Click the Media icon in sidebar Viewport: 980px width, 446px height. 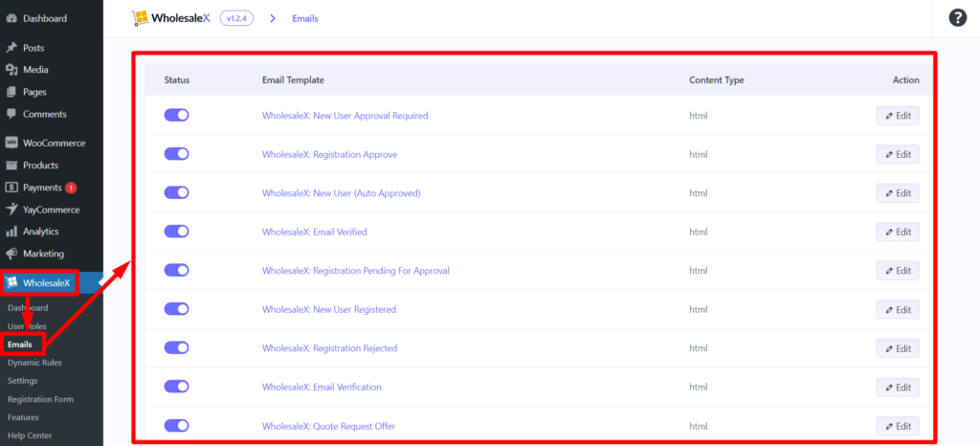point(11,70)
